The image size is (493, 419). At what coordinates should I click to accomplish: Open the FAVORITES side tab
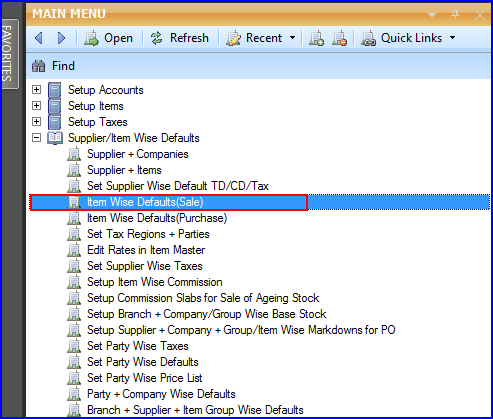(9, 54)
